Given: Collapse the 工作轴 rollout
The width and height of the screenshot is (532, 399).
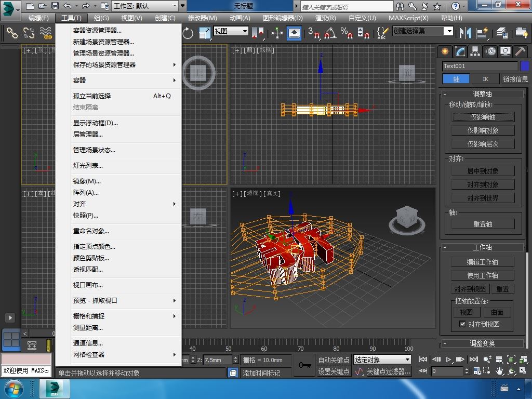Looking at the screenshot, I should (x=482, y=247).
